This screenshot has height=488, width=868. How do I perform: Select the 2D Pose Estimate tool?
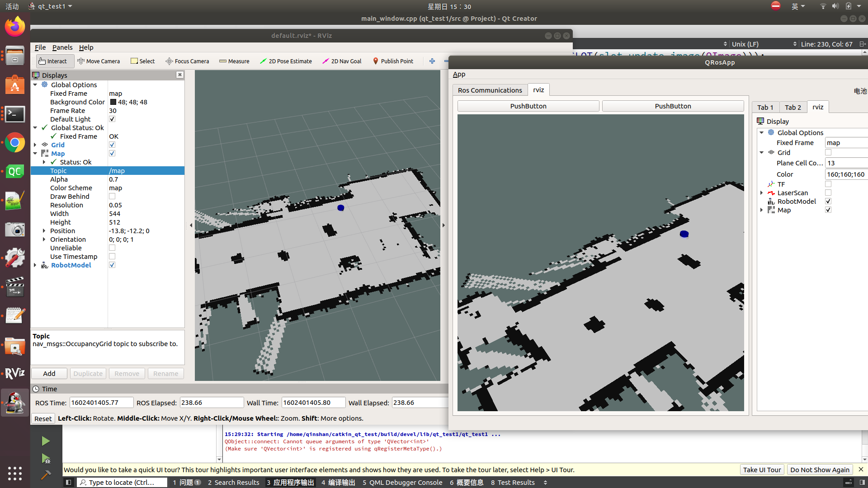(x=286, y=61)
